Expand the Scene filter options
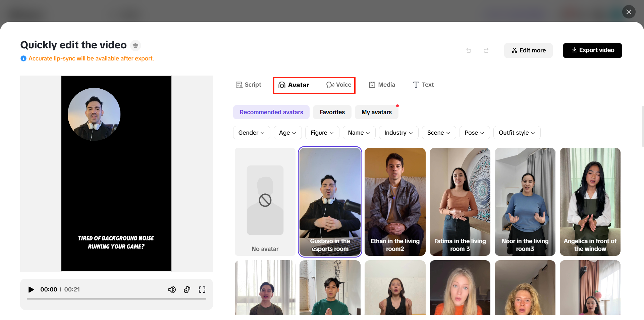 [x=438, y=132]
